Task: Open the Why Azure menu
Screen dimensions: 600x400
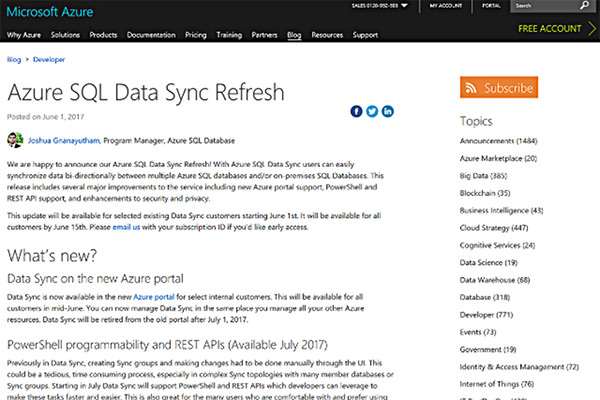Action: coord(24,35)
